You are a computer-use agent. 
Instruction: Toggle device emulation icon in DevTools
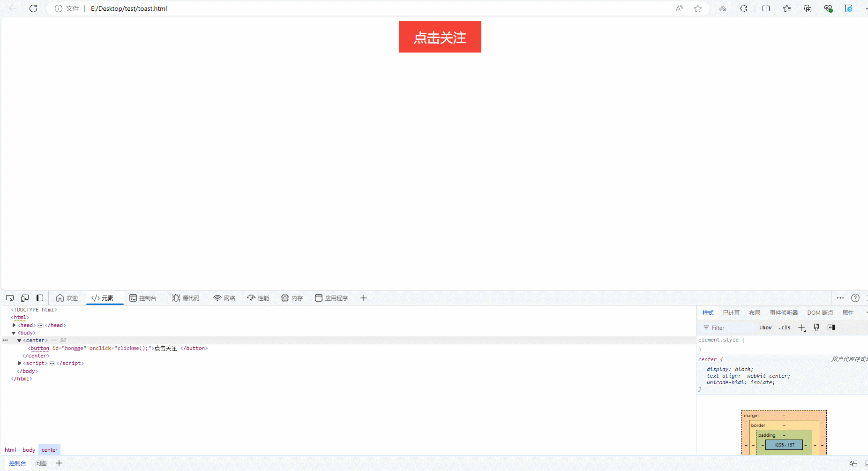click(x=25, y=298)
